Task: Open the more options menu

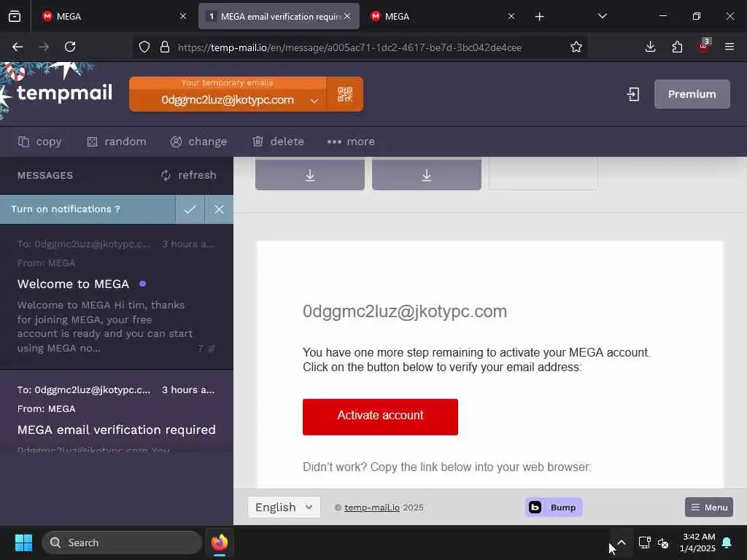Action: tap(351, 141)
